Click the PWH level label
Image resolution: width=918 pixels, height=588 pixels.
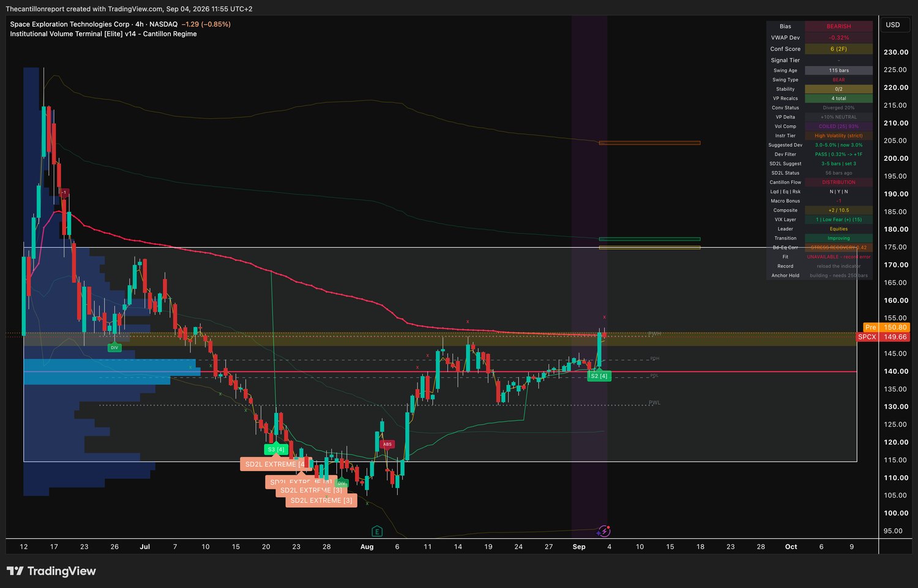click(654, 334)
